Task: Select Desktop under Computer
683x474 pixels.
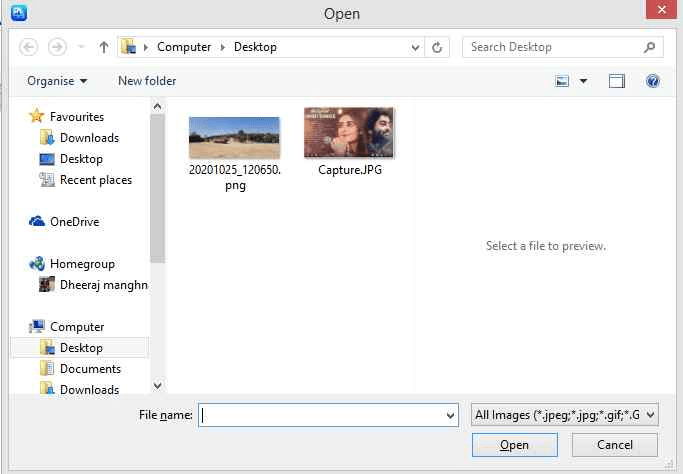Action: click(x=81, y=348)
